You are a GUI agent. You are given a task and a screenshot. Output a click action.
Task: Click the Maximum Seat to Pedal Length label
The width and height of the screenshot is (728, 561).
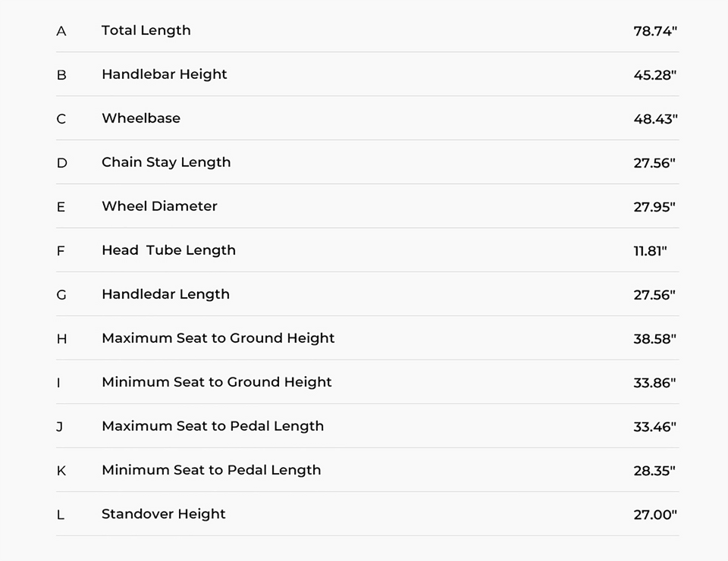(x=212, y=426)
